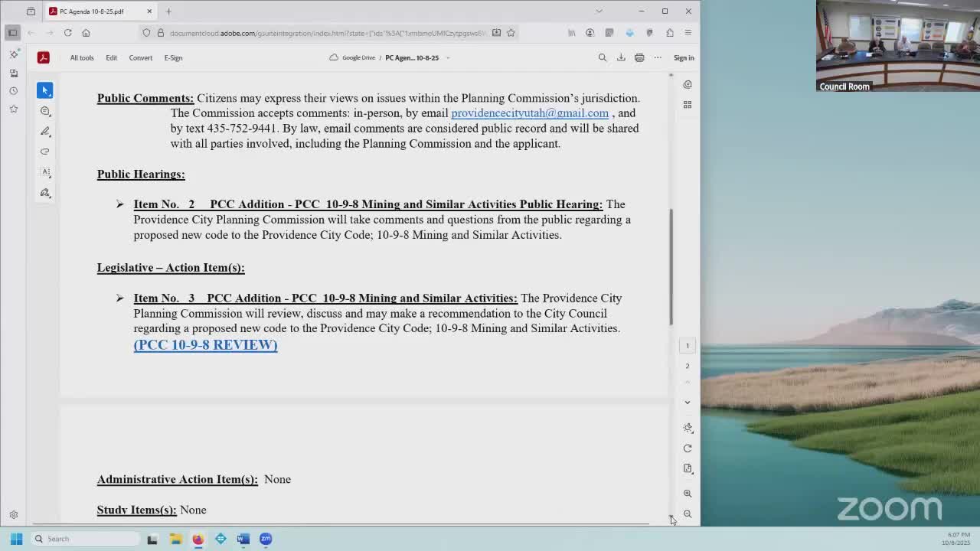Activate the add text box tool

(x=45, y=172)
